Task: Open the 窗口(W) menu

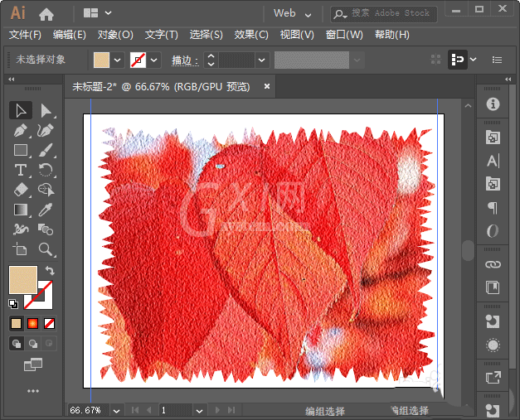Action: [x=344, y=35]
